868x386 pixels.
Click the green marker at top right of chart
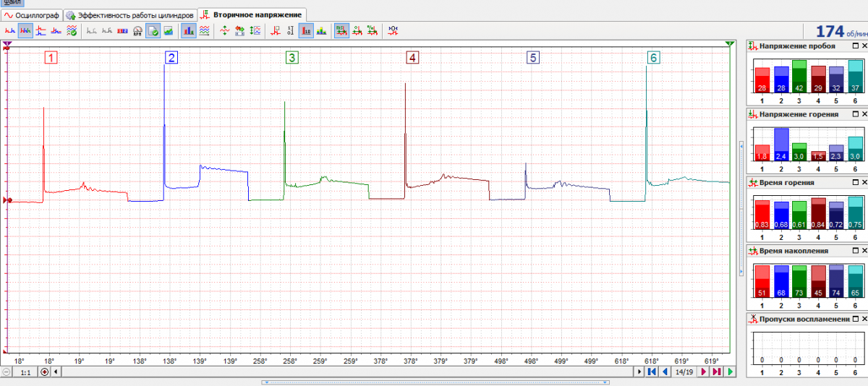tap(730, 45)
